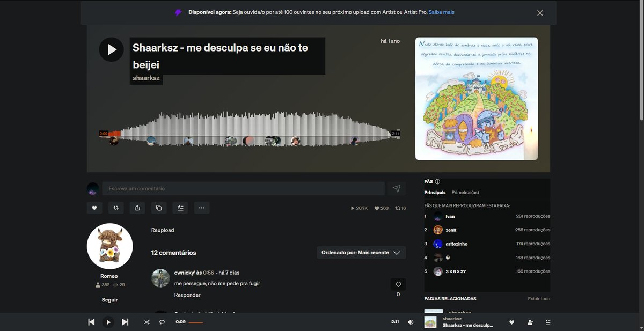Screen dimensions: 644x331
Task: Play the track with the large play button
Action: click(x=112, y=49)
